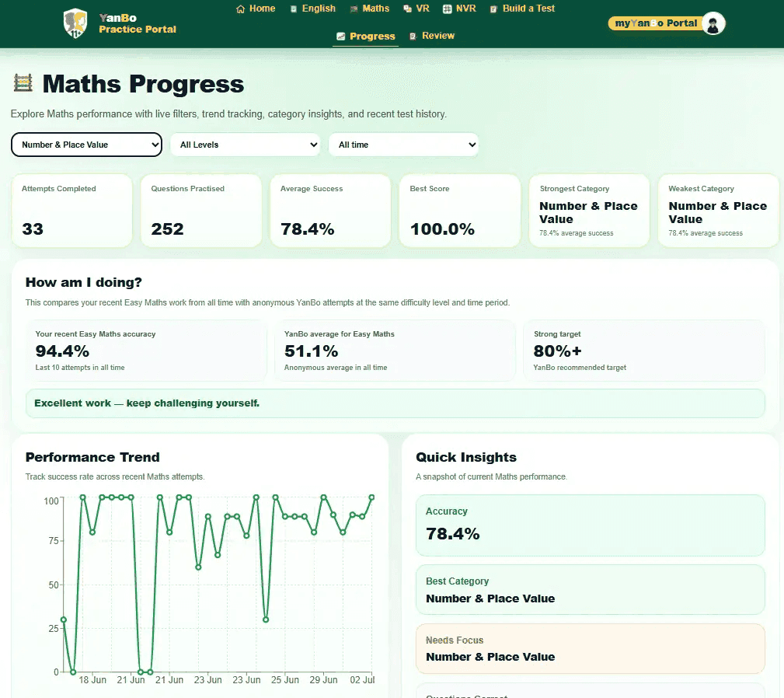Click the 94.4% recent accuracy value
Screen dimensions: 784x698
pyautogui.click(x=62, y=351)
